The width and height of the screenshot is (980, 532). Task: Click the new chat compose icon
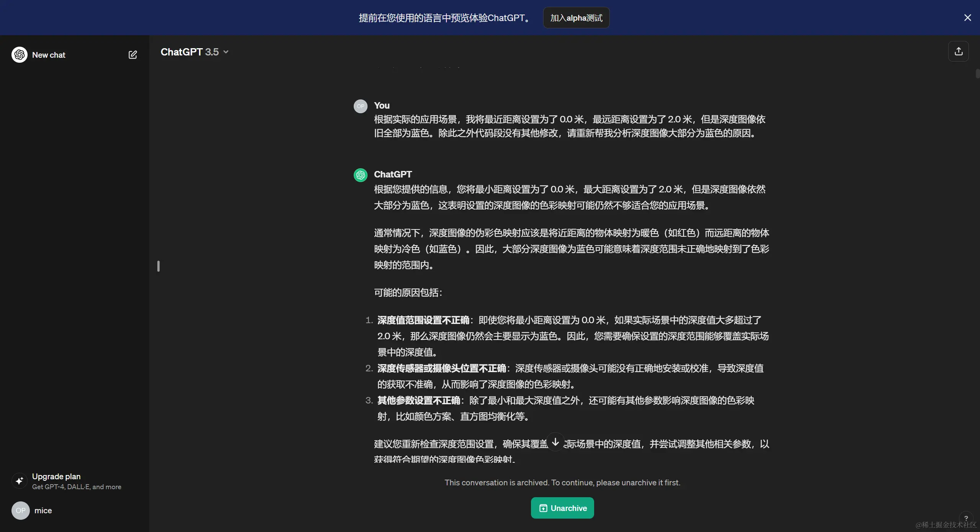132,55
